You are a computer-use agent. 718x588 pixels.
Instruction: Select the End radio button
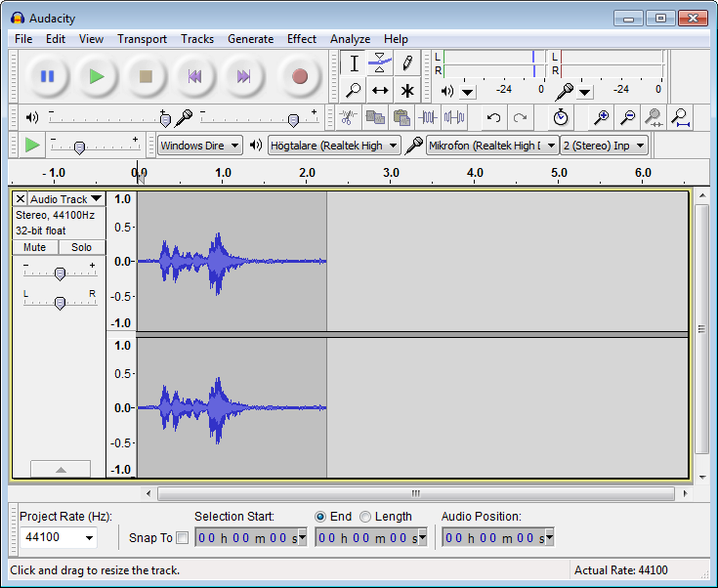point(320,517)
